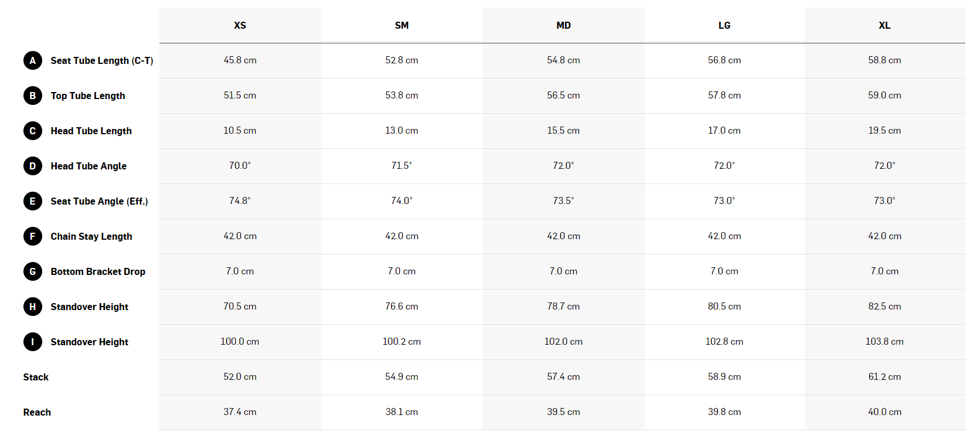Click the circled F icon for Chain Stay Length

click(33, 236)
